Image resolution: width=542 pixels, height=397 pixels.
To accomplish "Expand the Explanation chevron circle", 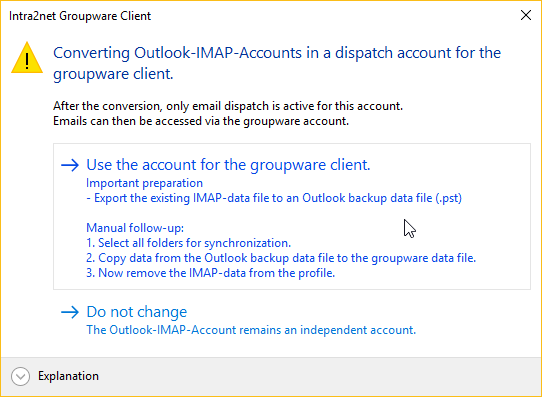I will point(20,376).
